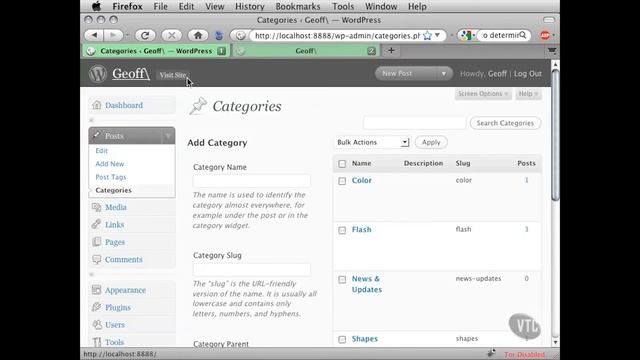
Task: Click the search magnifier icon
Action: [x=523, y=35]
